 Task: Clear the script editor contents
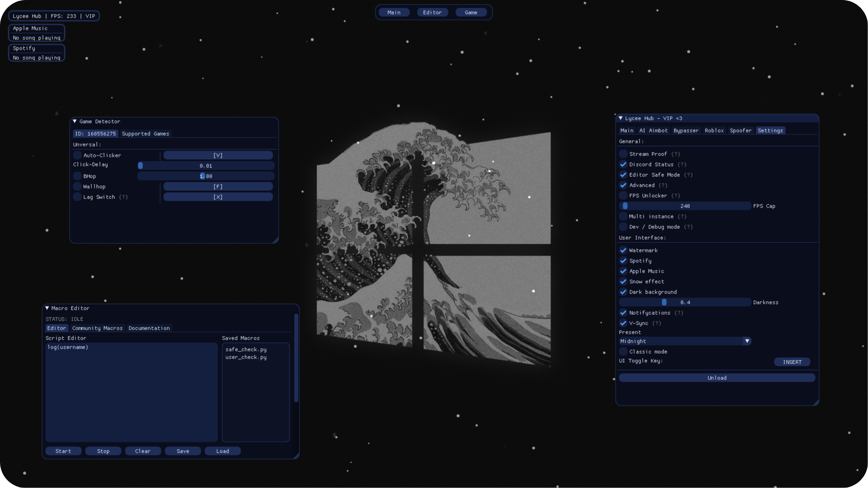click(142, 451)
